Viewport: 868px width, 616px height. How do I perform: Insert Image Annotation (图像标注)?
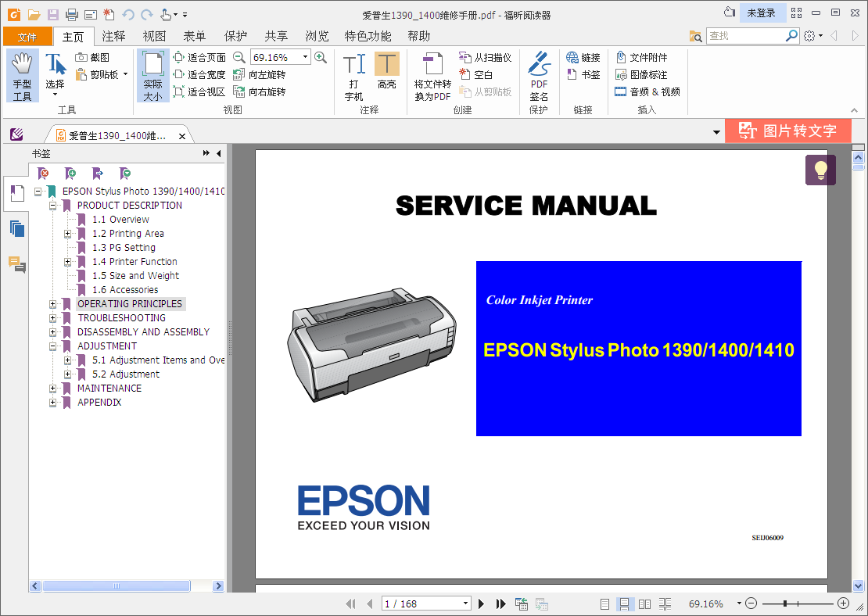click(x=641, y=74)
